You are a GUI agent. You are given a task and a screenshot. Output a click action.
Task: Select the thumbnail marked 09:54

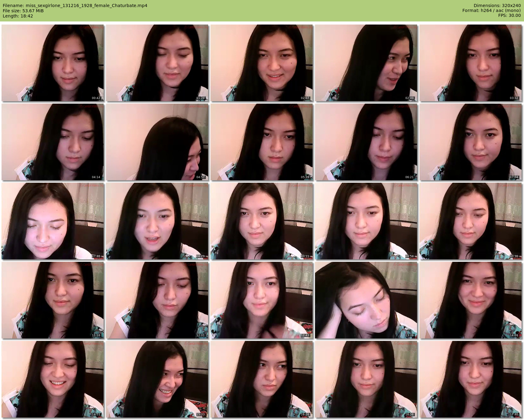(366, 221)
